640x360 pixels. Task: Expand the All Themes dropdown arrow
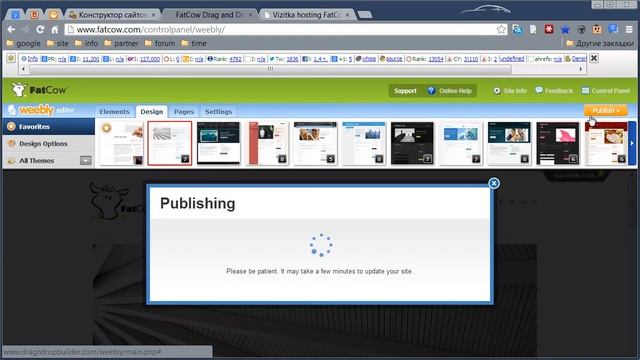pyautogui.click(x=86, y=160)
